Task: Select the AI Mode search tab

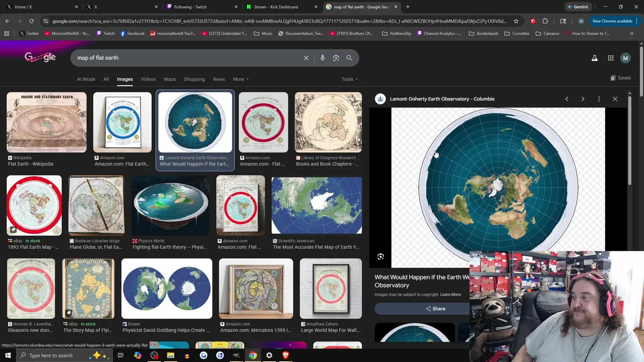Action: coord(86,79)
